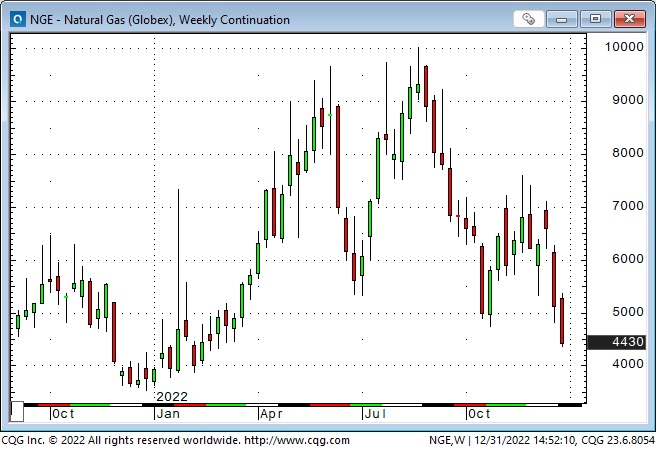Click the Jul label on the time axis

[375, 414]
